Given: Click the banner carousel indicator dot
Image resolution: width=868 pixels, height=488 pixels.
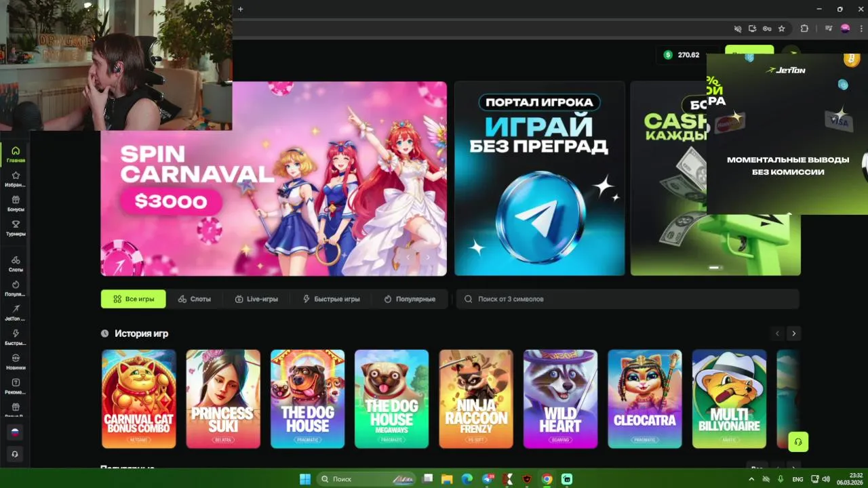Looking at the screenshot, I should click(x=715, y=268).
